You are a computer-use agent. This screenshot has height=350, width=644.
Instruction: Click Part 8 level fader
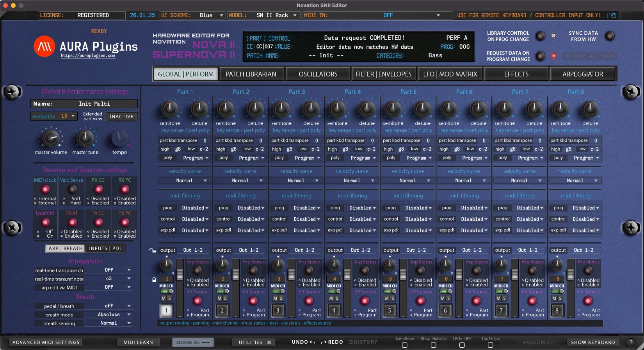coord(571,274)
